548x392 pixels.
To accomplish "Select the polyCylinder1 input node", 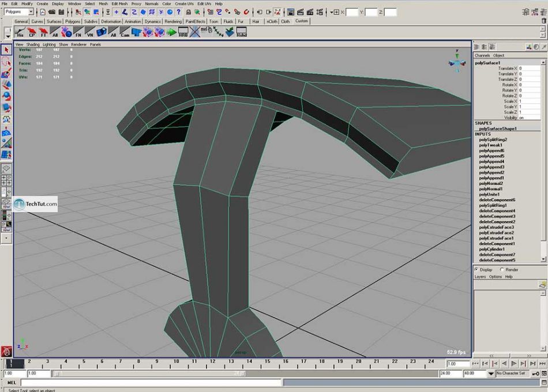I will (x=491, y=250).
